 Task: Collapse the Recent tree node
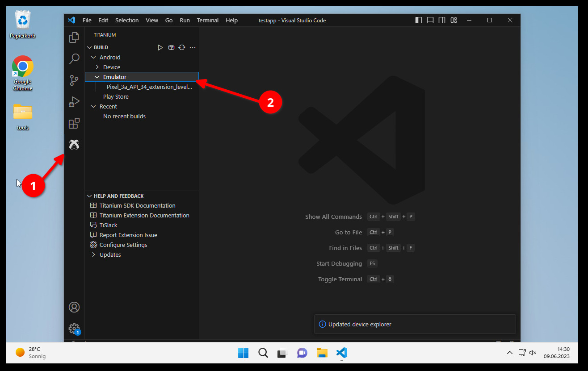(x=93, y=106)
